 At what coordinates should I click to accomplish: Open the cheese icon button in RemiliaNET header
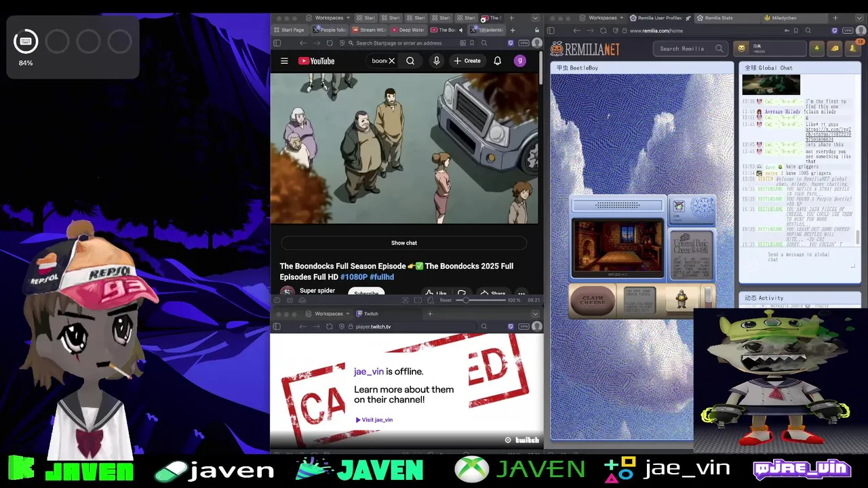point(835,48)
